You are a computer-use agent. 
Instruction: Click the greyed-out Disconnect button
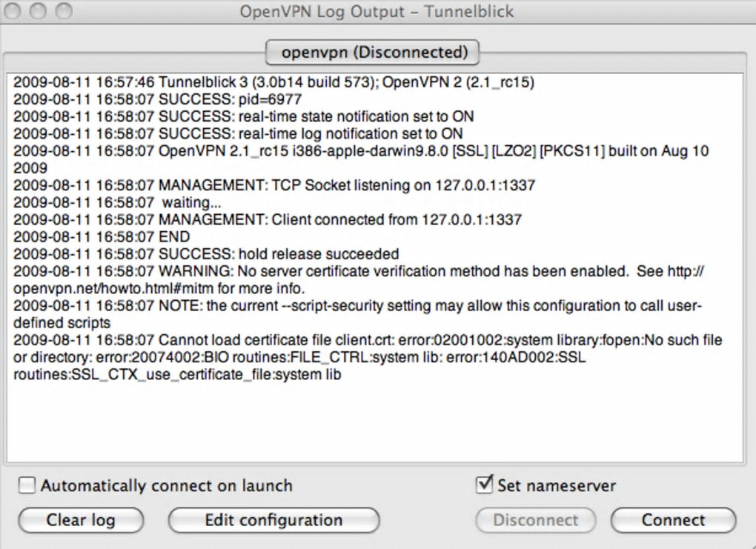pos(536,520)
